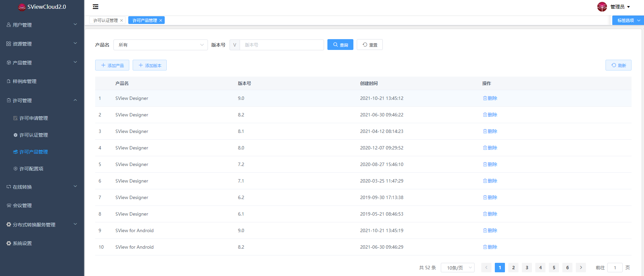Open the 标签选项 dropdown

tap(628, 20)
